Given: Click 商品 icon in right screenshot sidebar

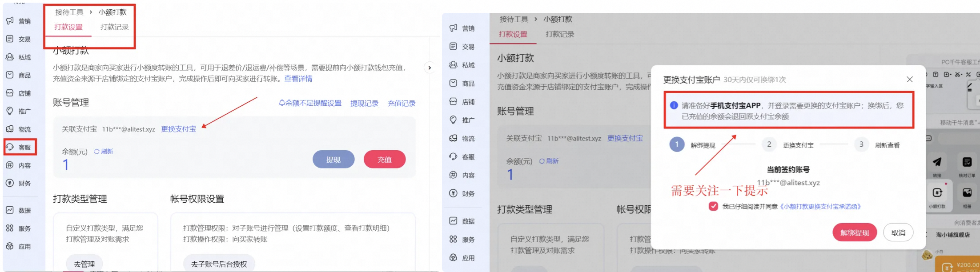Looking at the screenshot, I should click(x=453, y=83).
